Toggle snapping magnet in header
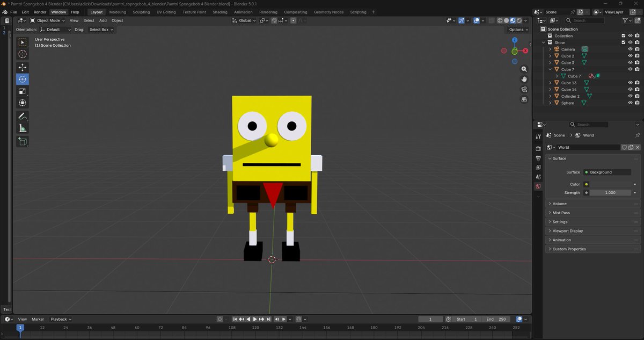 pyautogui.click(x=274, y=20)
